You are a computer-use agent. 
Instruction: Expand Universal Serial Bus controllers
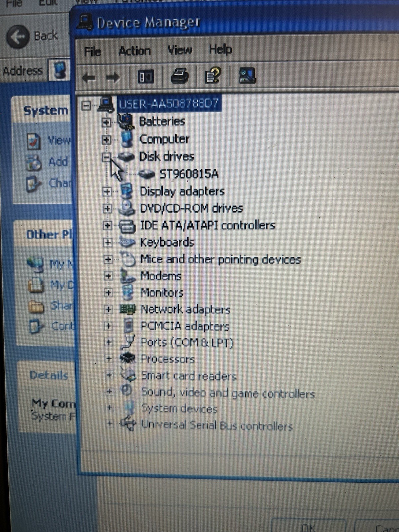(110, 423)
